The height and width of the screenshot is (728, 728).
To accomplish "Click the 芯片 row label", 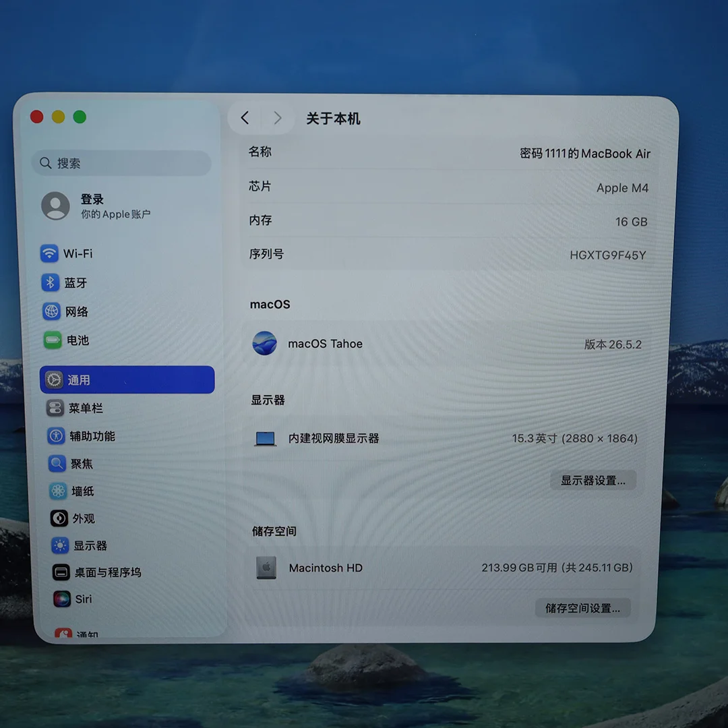I will coord(260,186).
